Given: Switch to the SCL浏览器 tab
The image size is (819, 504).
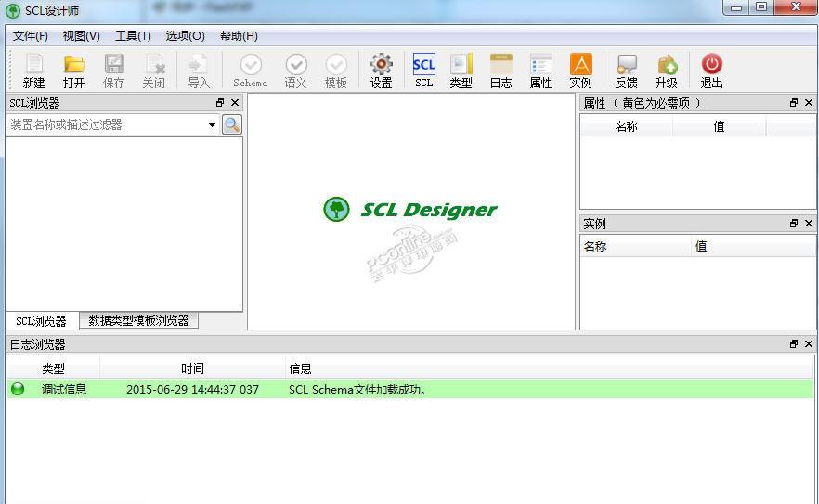Looking at the screenshot, I should (41, 321).
